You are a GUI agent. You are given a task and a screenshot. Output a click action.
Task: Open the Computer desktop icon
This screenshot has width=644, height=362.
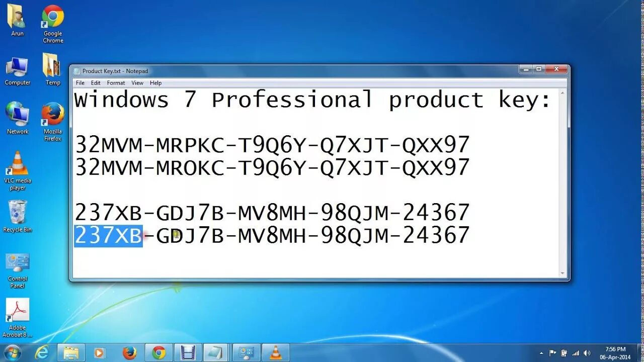pos(17,71)
